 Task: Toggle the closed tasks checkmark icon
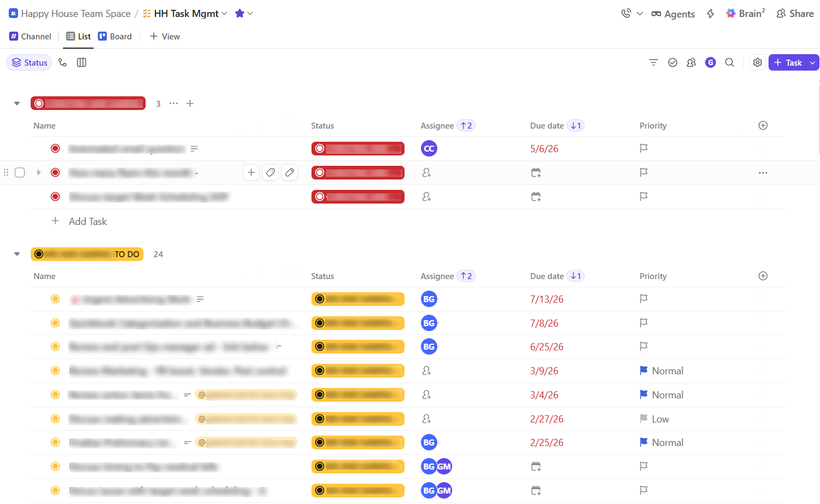(x=673, y=62)
